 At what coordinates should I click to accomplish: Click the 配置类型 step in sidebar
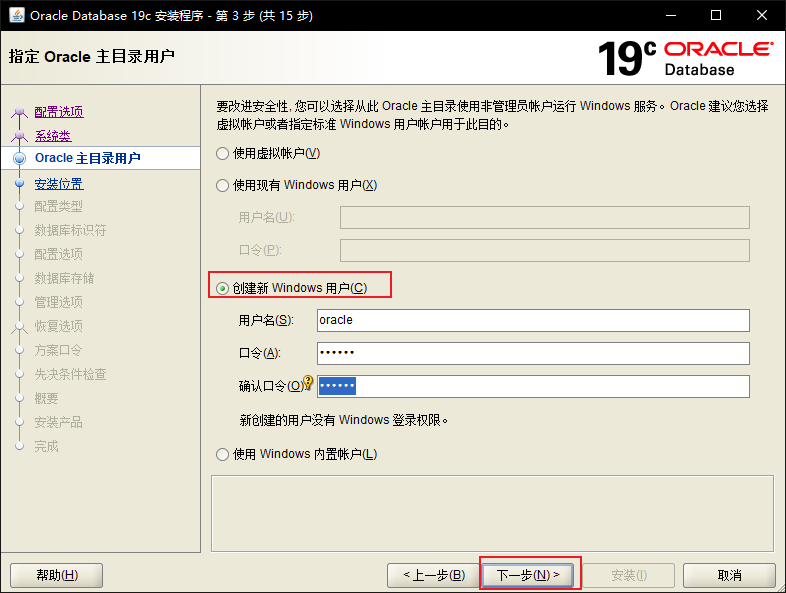[x=58, y=206]
